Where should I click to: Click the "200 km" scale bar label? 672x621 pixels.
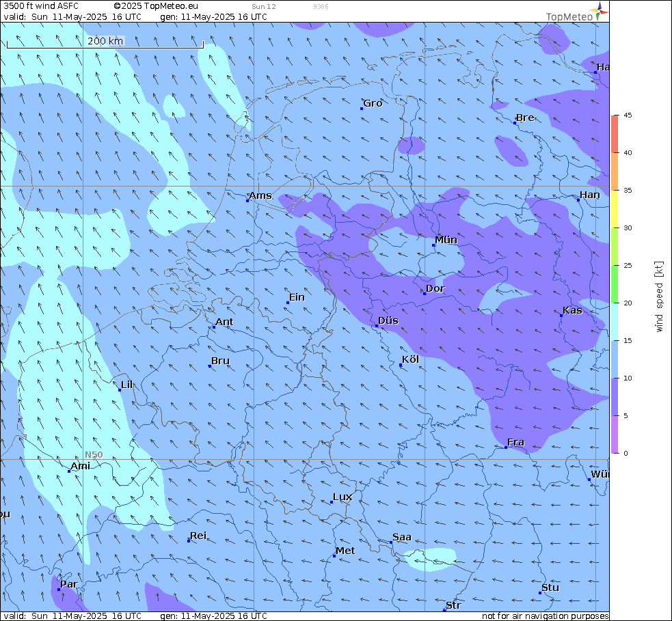pyautogui.click(x=105, y=41)
